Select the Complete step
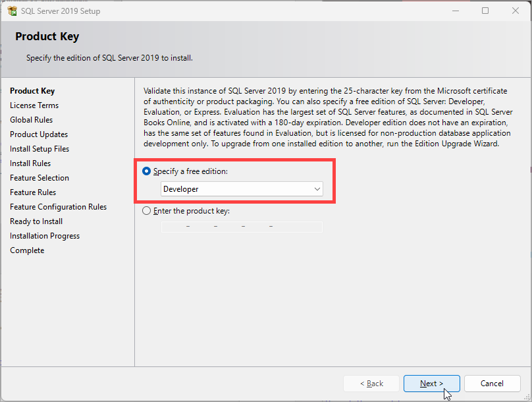The width and height of the screenshot is (532, 402). coord(27,250)
